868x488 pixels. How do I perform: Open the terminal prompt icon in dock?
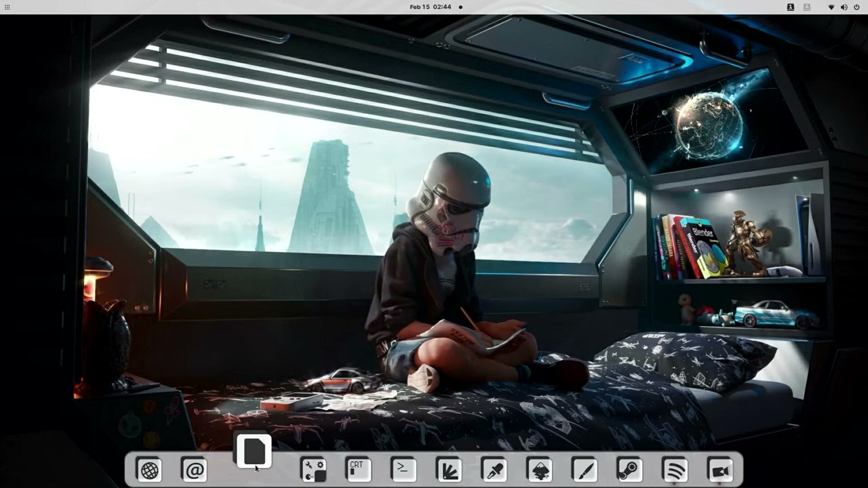tap(403, 470)
